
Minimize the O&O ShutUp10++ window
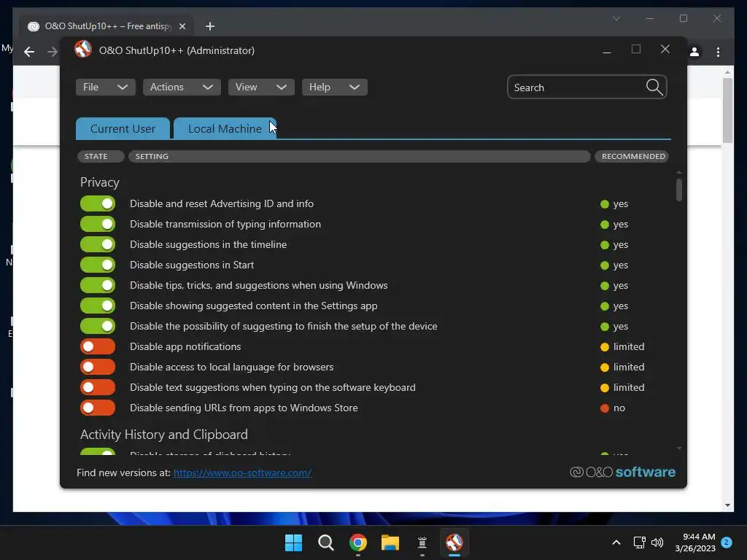tap(606, 50)
